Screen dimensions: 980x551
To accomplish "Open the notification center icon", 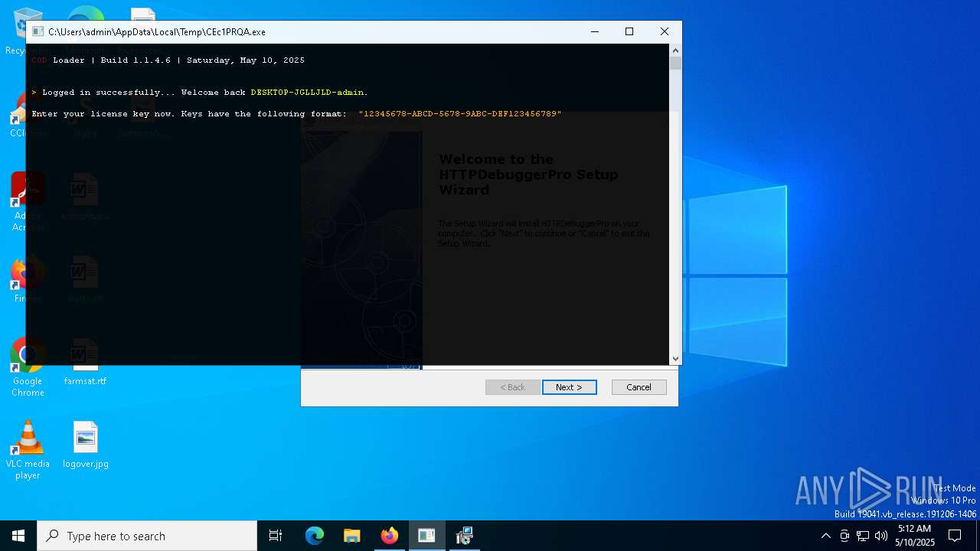I will click(955, 536).
